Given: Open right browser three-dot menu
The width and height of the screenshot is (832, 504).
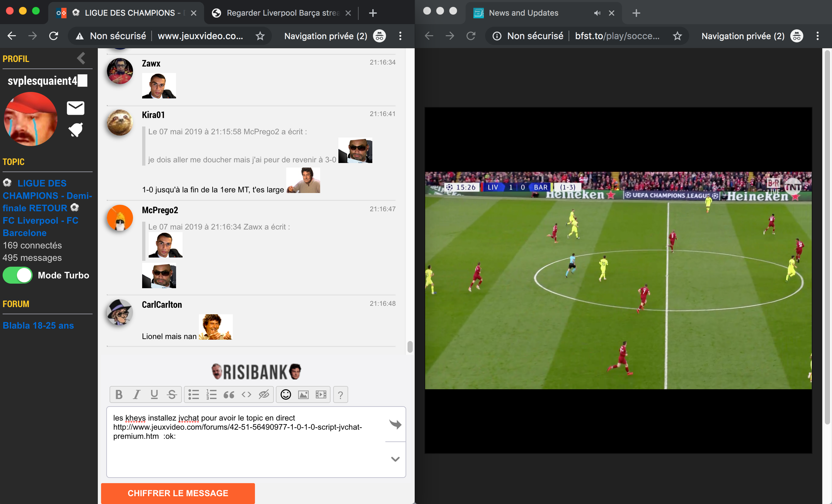Looking at the screenshot, I should click(818, 36).
